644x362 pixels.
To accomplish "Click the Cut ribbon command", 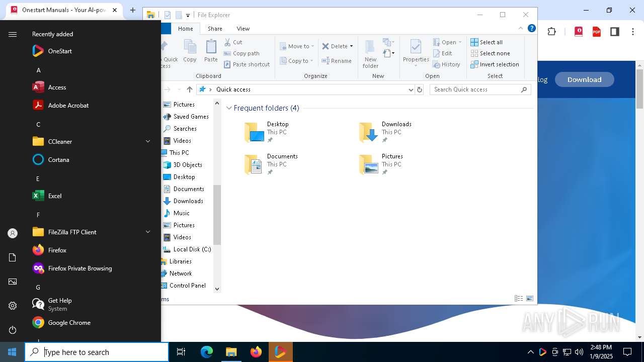I will (233, 42).
